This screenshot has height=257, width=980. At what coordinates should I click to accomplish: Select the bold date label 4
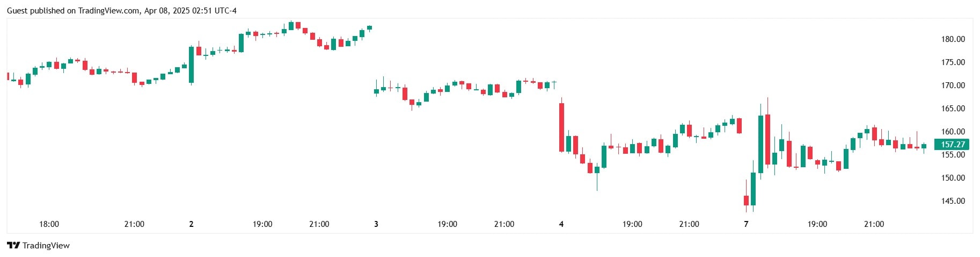coord(561,224)
